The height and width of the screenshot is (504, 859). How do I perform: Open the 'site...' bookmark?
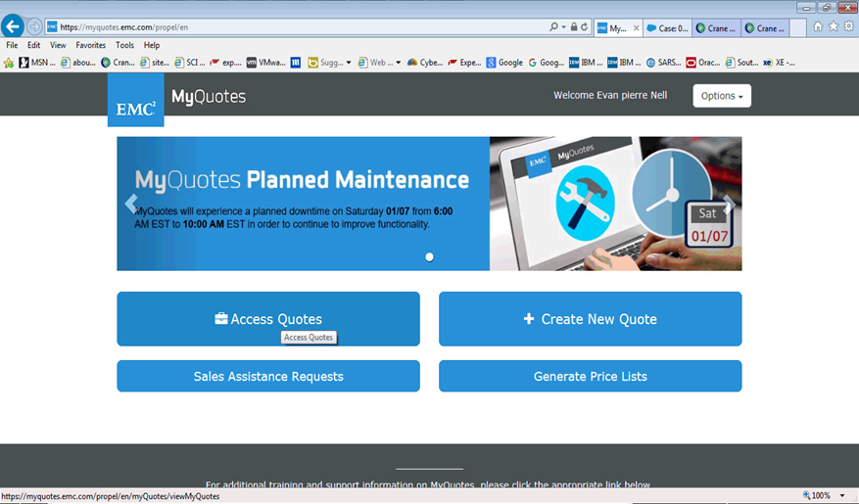[155, 63]
